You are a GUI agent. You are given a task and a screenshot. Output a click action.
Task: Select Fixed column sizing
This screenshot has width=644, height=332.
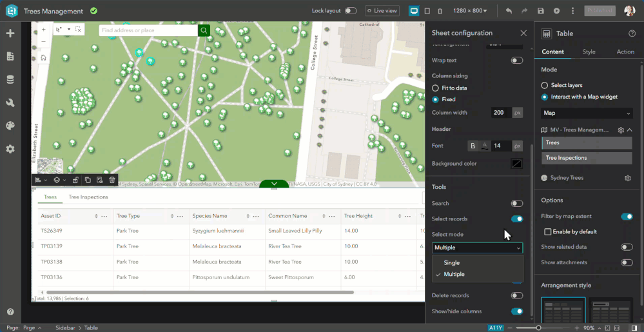click(x=435, y=99)
